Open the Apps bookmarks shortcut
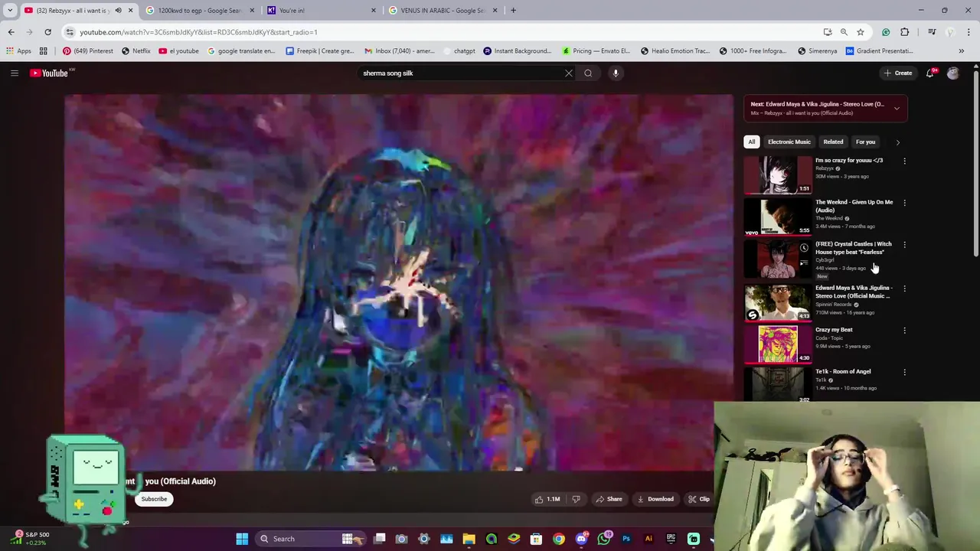The height and width of the screenshot is (551, 980). click(19, 51)
